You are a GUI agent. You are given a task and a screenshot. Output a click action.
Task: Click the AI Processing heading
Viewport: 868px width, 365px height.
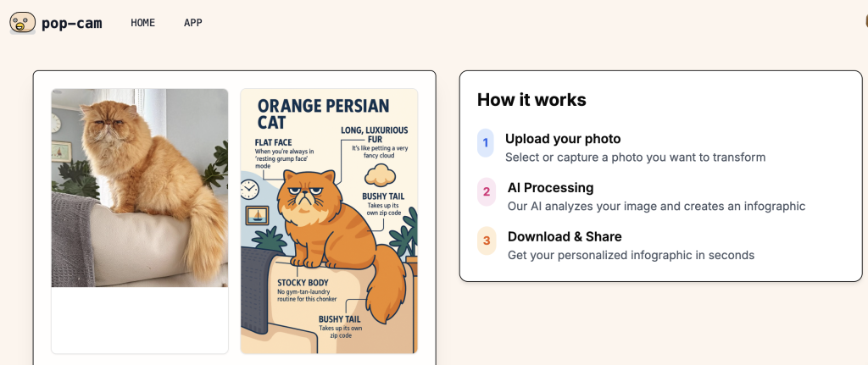click(x=550, y=187)
